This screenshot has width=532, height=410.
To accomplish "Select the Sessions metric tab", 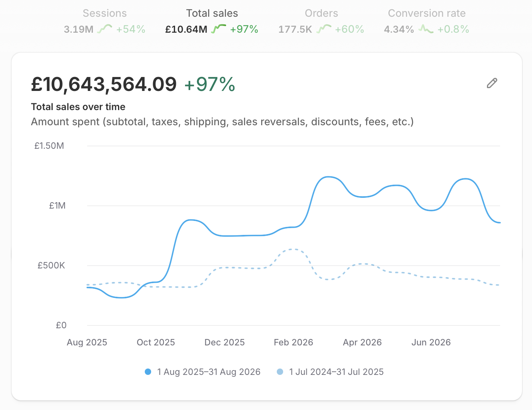I will (104, 21).
